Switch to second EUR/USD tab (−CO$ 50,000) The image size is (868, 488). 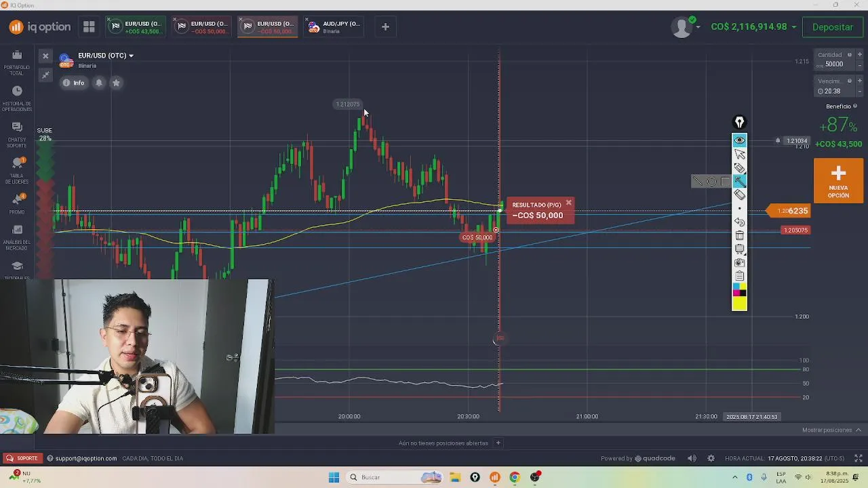[201, 27]
